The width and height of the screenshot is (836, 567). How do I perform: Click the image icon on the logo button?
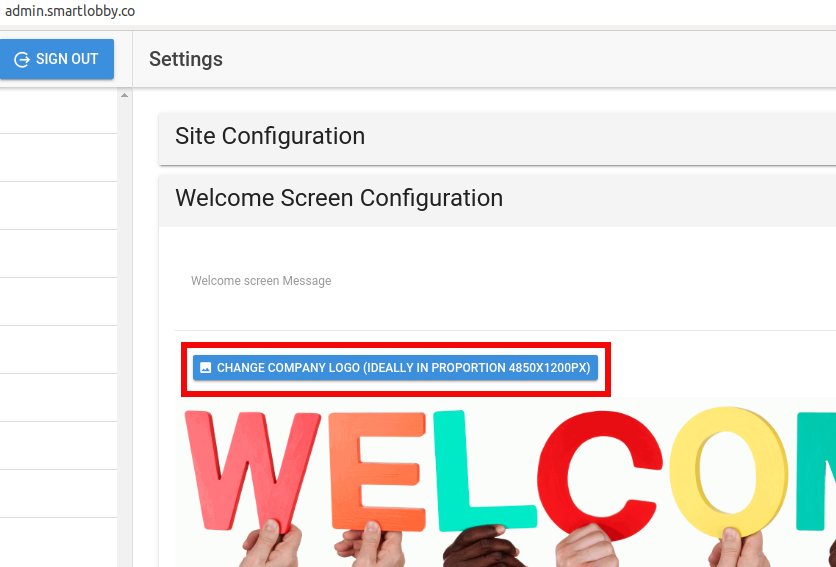205,368
